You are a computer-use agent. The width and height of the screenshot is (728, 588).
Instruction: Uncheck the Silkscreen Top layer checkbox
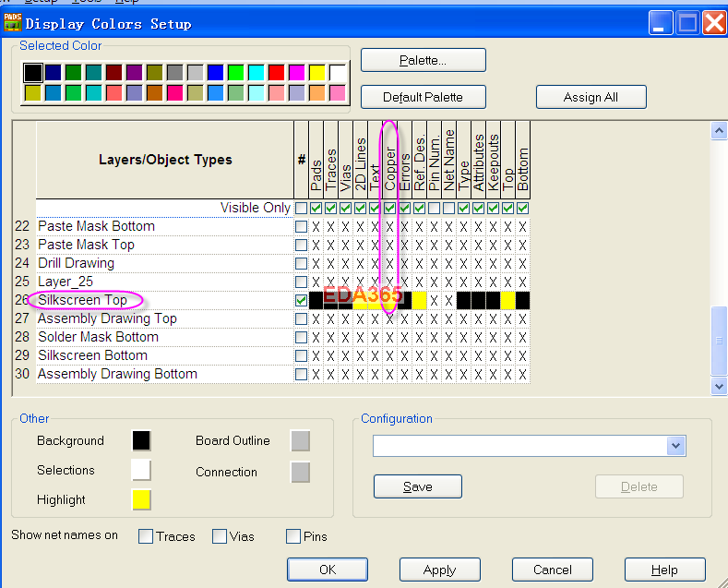click(x=301, y=300)
